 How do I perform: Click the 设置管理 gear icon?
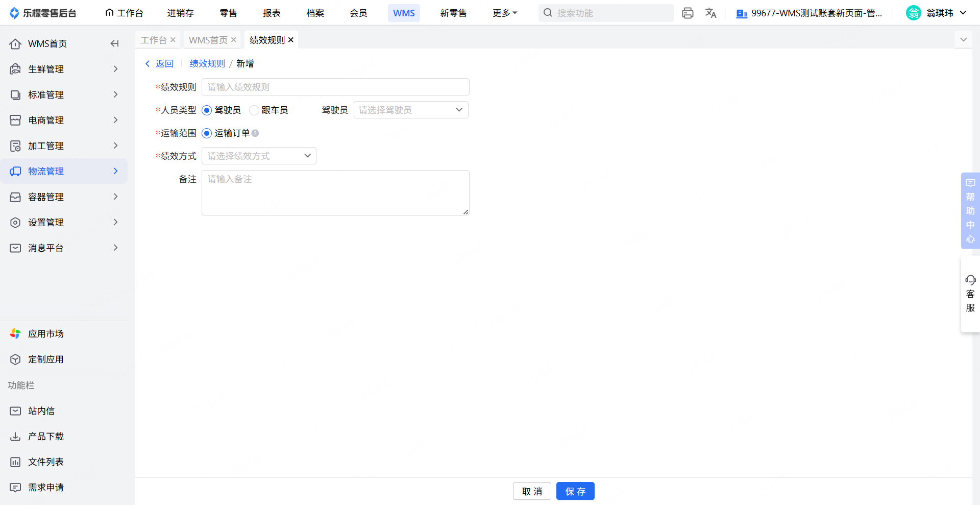pos(15,223)
